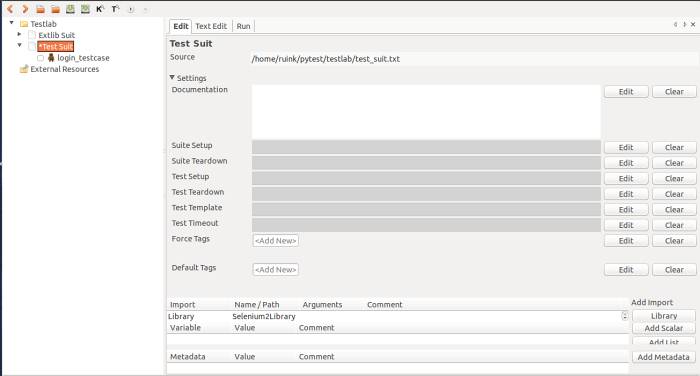Click Clear for Test Teardown
The image size is (700, 376).
[x=674, y=194]
